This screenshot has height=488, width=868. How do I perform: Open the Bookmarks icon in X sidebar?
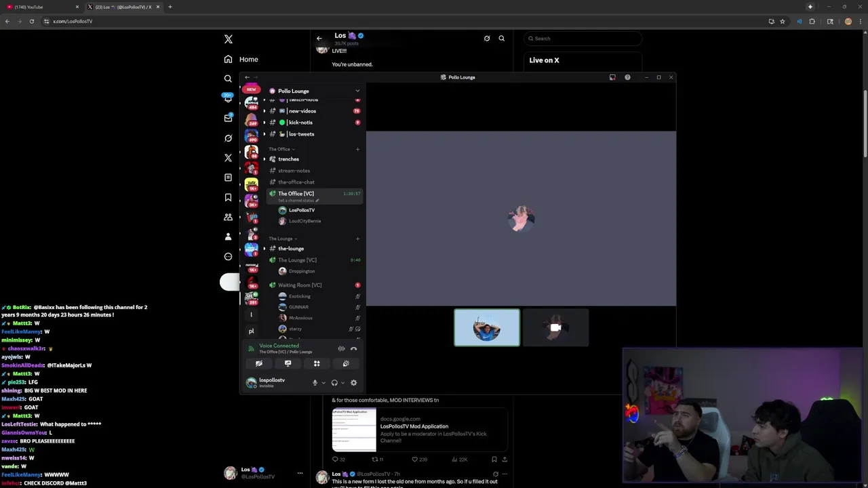pyautogui.click(x=228, y=197)
